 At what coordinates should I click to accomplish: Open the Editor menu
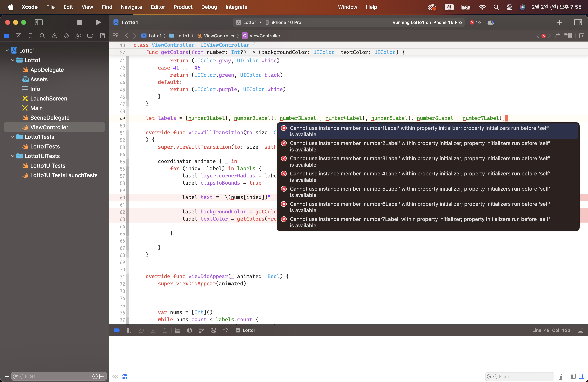[158, 7]
